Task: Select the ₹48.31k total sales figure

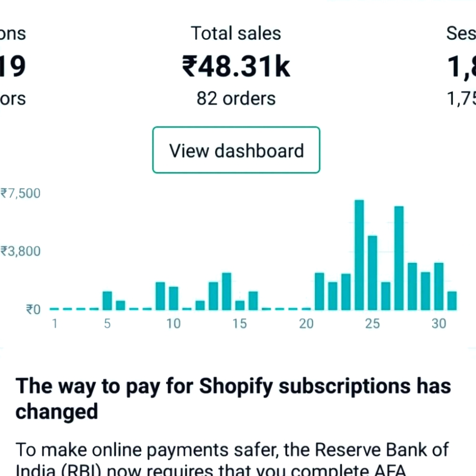Action: (x=236, y=66)
